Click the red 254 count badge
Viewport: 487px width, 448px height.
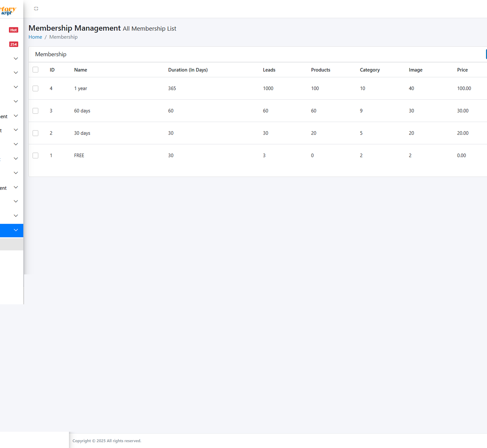(x=13, y=44)
